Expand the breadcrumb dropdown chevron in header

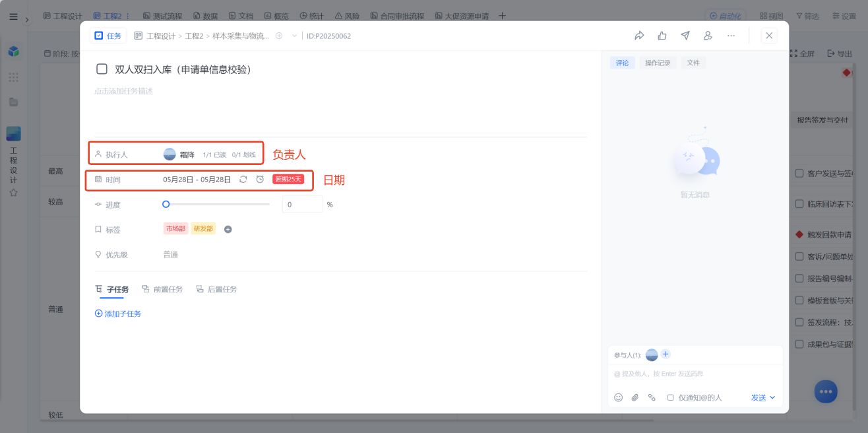(x=294, y=36)
